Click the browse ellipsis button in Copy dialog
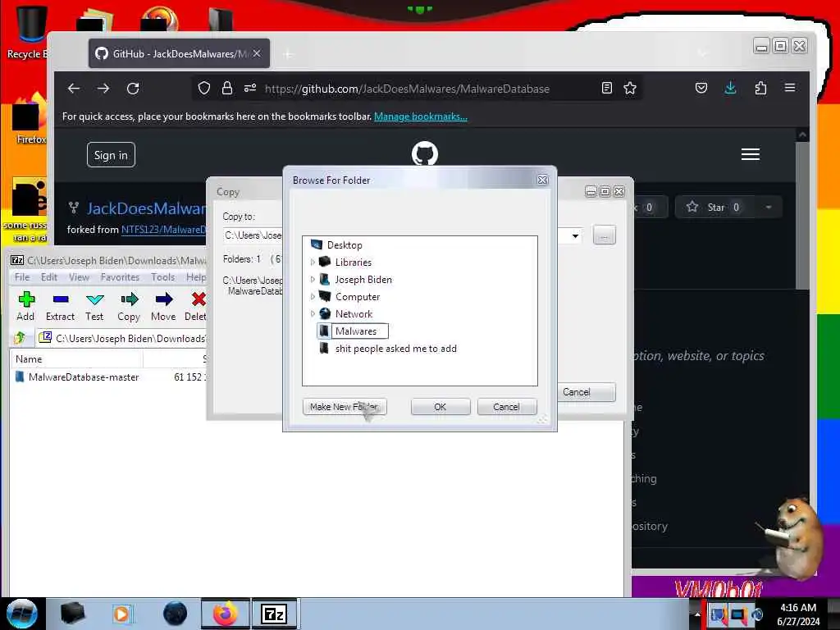Image resolution: width=840 pixels, height=630 pixels. [x=605, y=235]
